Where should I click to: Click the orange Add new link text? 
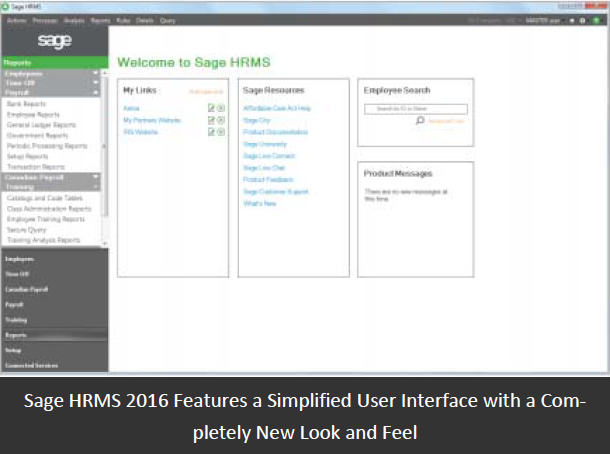click(x=206, y=92)
